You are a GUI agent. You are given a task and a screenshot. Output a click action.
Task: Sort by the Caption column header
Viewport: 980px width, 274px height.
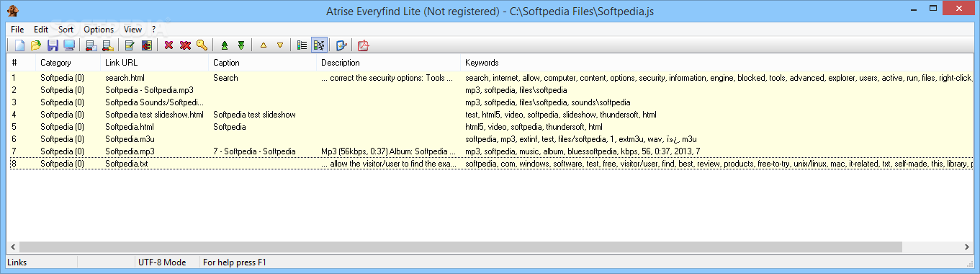(x=262, y=63)
